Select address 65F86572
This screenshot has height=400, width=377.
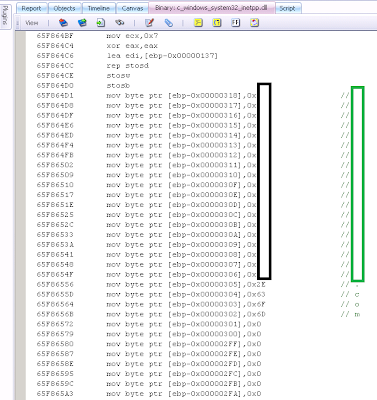point(55,324)
